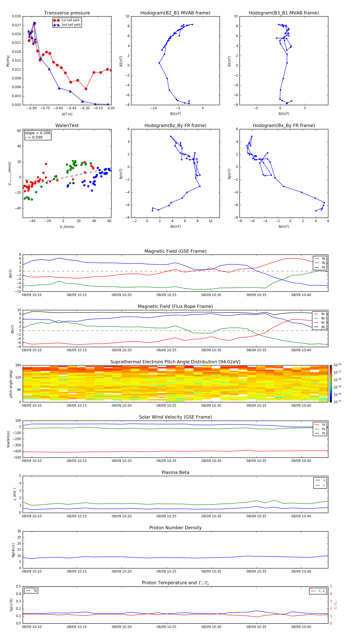Click the 'B2(nT)' x-axis label
Viewport: 351px width, 644px height.
[175, 114]
